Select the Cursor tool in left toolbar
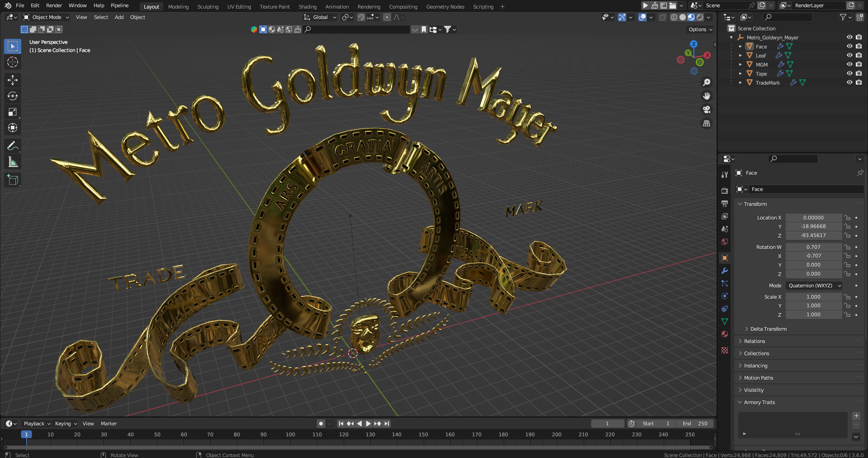 [13, 62]
